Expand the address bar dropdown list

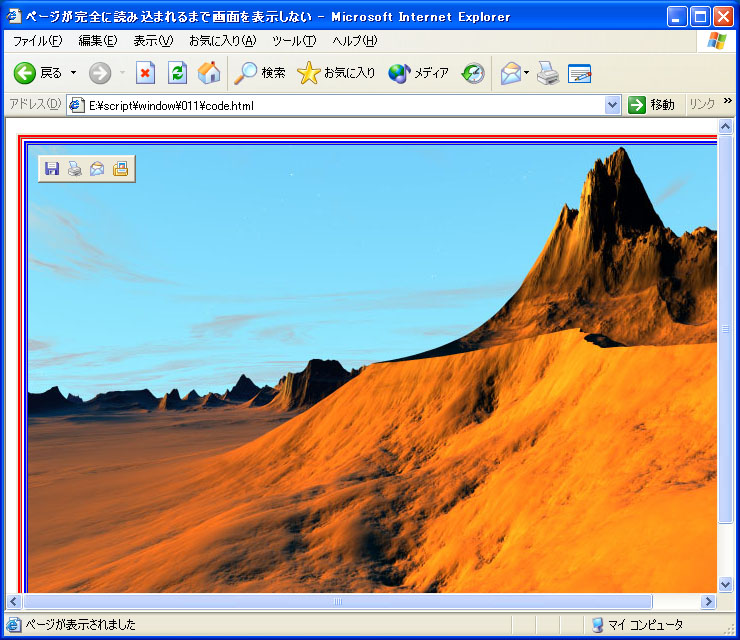pos(612,105)
